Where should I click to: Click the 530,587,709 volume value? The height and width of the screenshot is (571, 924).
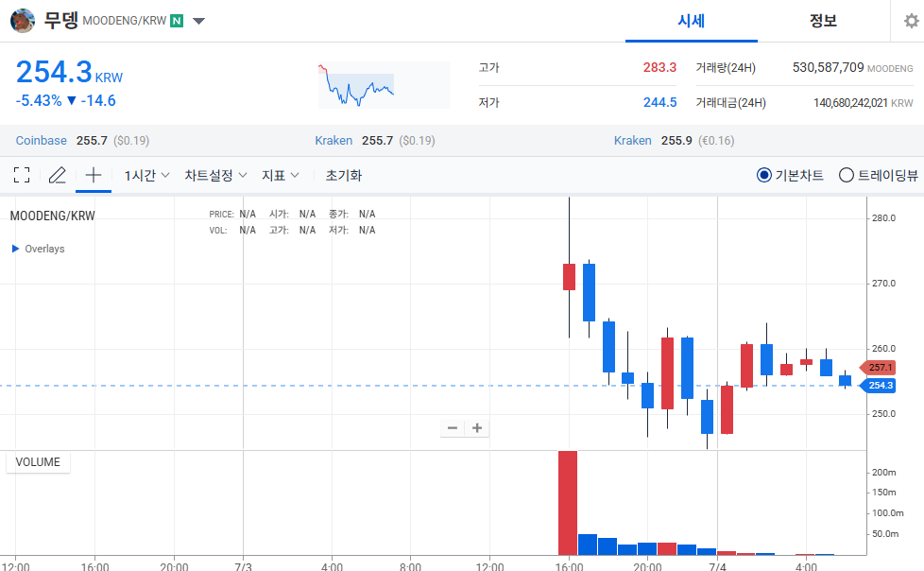pyautogui.click(x=828, y=67)
